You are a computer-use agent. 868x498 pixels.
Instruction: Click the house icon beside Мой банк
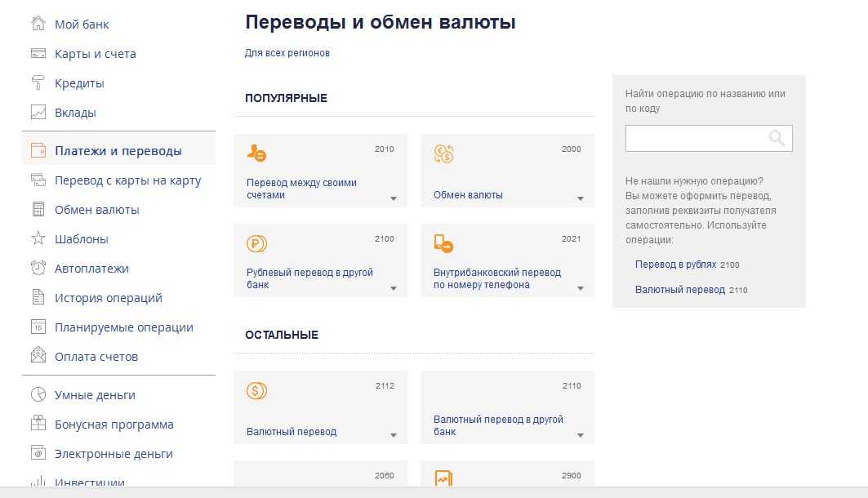click(38, 24)
